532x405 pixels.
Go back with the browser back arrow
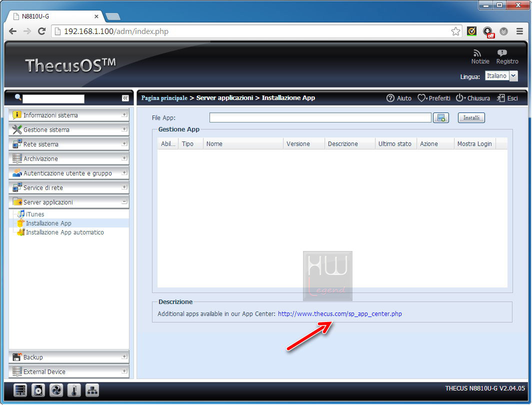(x=13, y=31)
